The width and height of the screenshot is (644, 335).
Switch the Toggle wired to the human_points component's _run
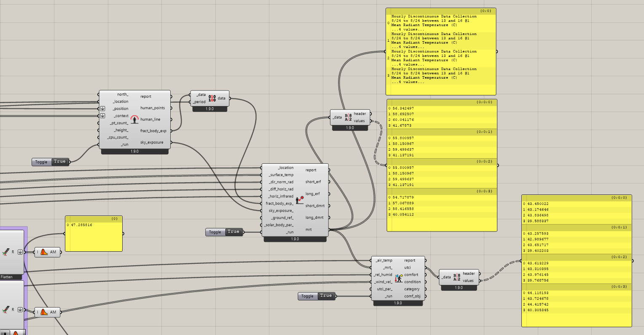(60, 162)
